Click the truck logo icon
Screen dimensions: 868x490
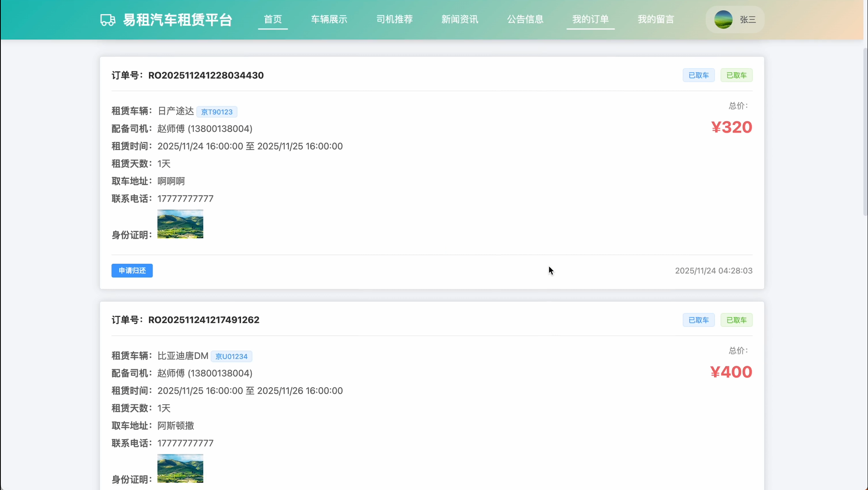click(x=108, y=20)
